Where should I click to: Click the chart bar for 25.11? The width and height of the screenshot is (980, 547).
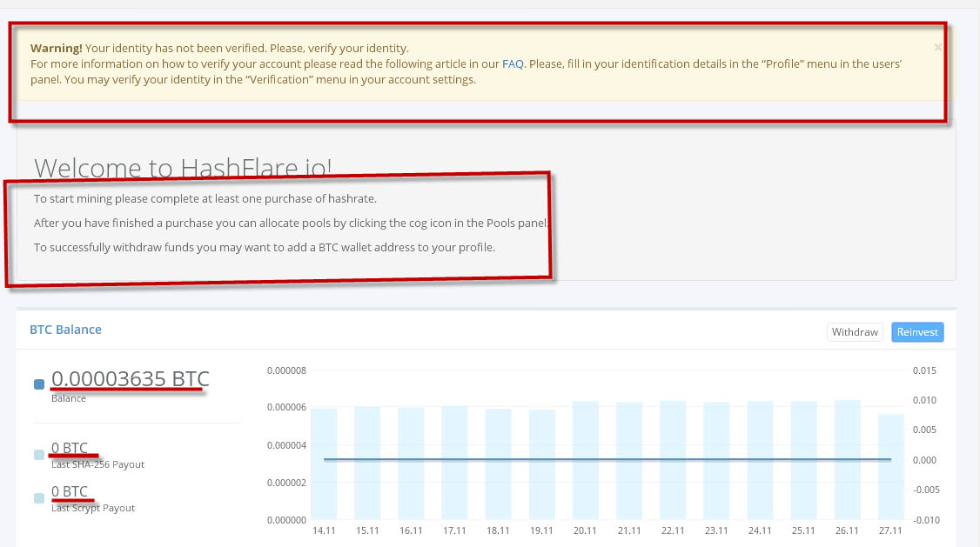pos(803,460)
